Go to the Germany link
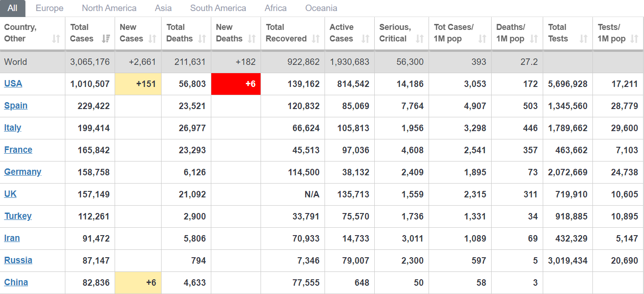The image size is (644, 294). point(23,172)
